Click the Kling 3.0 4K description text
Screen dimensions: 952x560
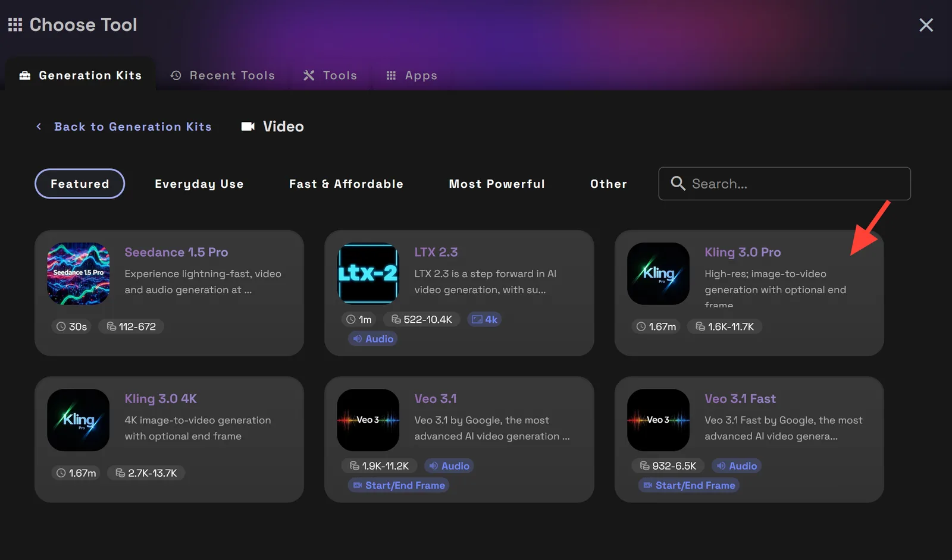pyautogui.click(x=198, y=428)
